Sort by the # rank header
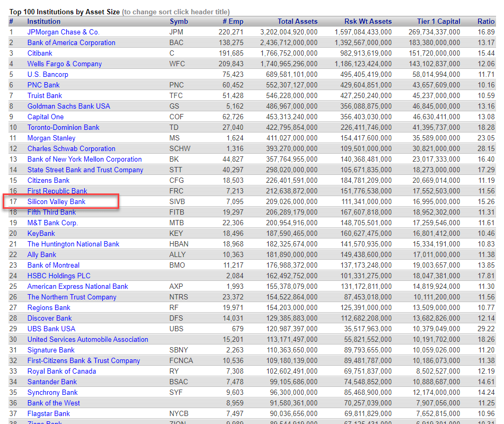 coord(11,22)
